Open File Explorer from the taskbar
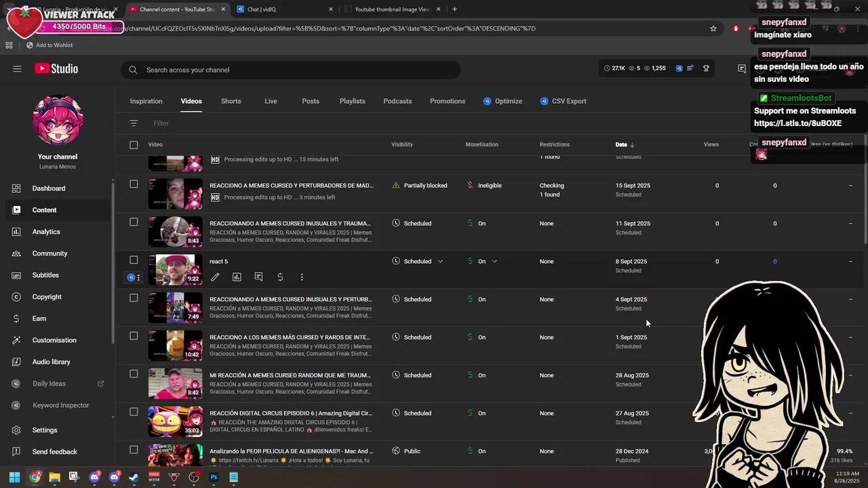This screenshot has width=868, height=488. coord(54,477)
